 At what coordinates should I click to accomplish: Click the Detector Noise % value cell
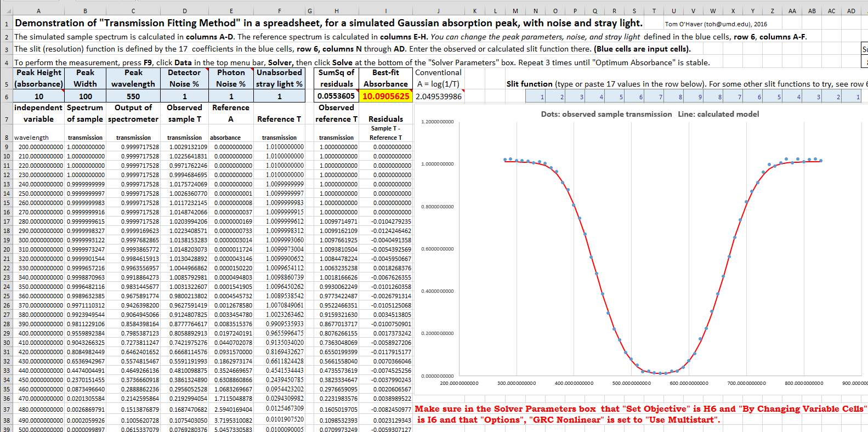pos(184,96)
